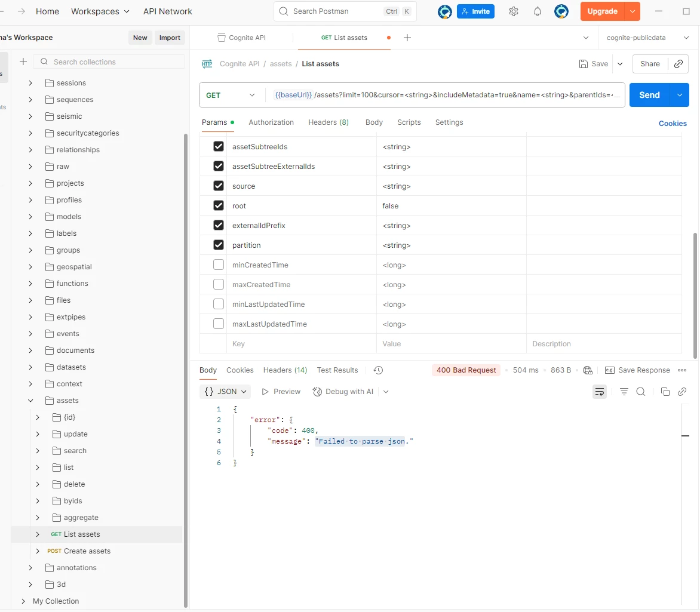Open the user avatar next to the bell
The image size is (700, 612).
click(x=561, y=11)
